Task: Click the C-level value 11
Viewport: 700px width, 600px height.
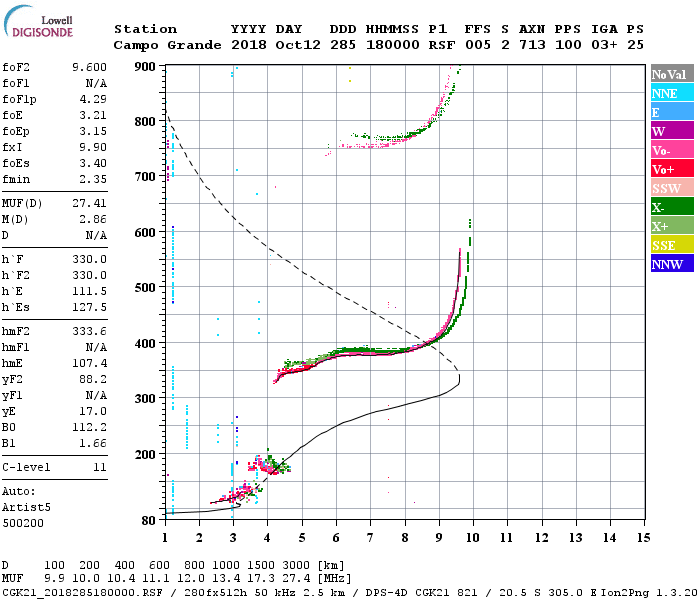Action: pyautogui.click(x=100, y=467)
